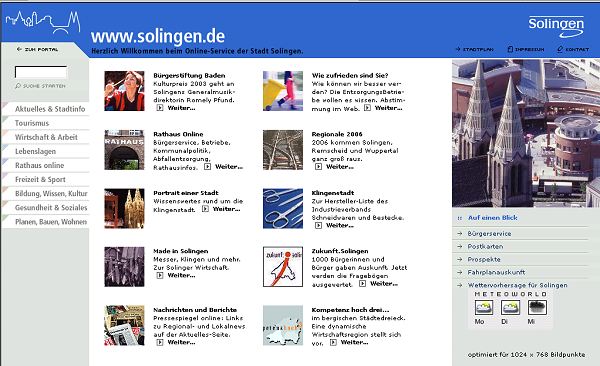
Task: Click the Solingen logo top right
Action: click(x=556, y=26)
